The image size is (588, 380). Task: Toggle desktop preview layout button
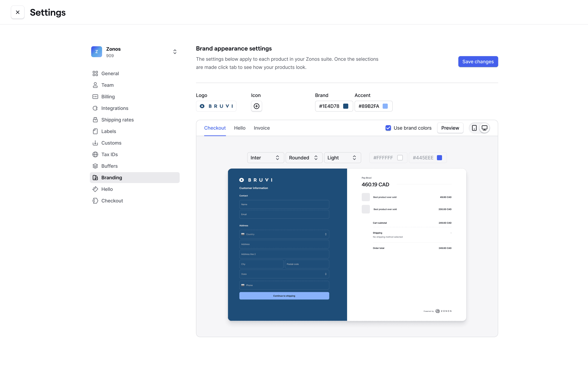coord(485,127)
